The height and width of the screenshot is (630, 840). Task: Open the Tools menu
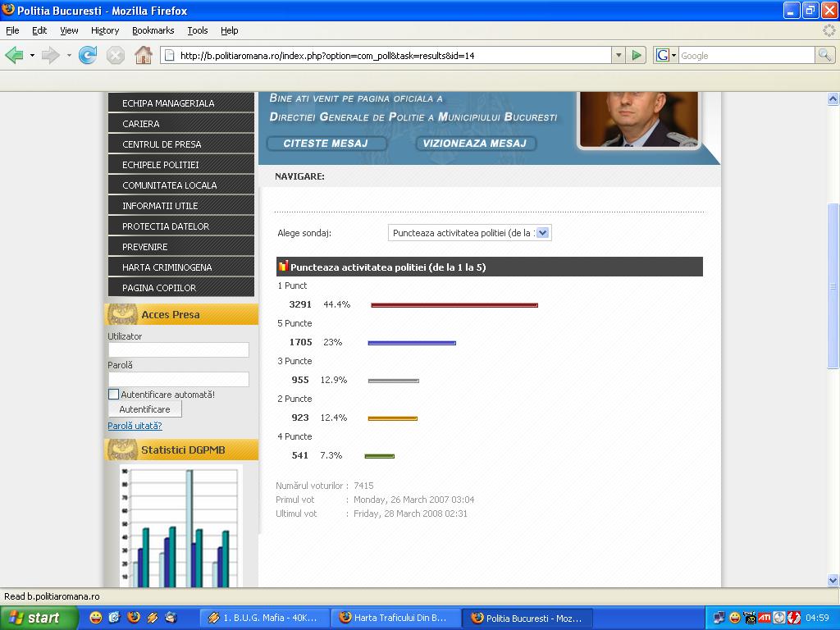pos(197,30)
